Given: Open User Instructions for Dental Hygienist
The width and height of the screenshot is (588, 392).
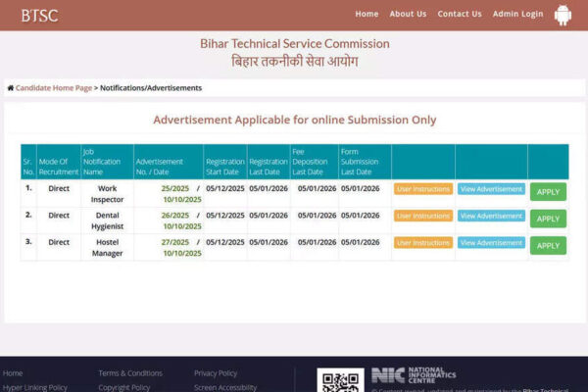Looking at the screenshot, I should point(423,216).
